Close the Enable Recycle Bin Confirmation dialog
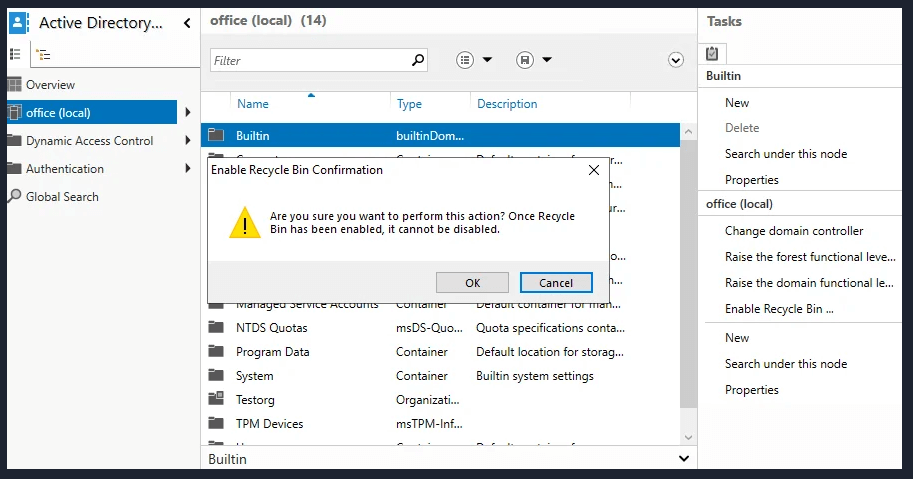The image size is (913, 479). point(594,170)
